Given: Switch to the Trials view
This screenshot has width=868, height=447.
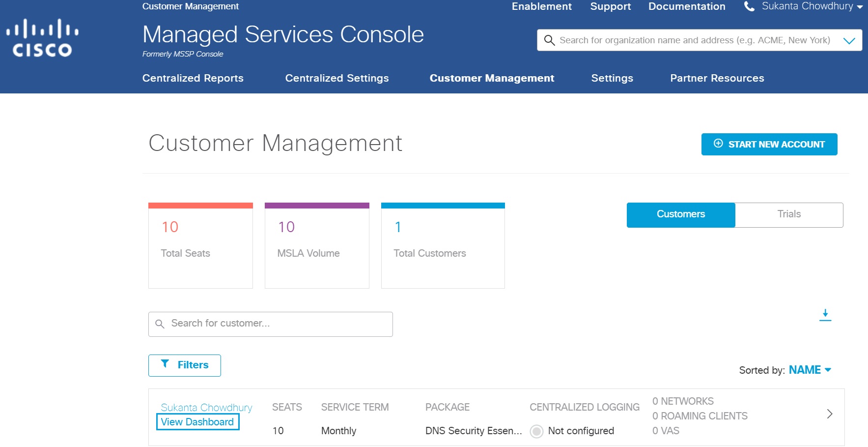Looking at the screenshot, I should pyautogui.click(x=788, y=214).
